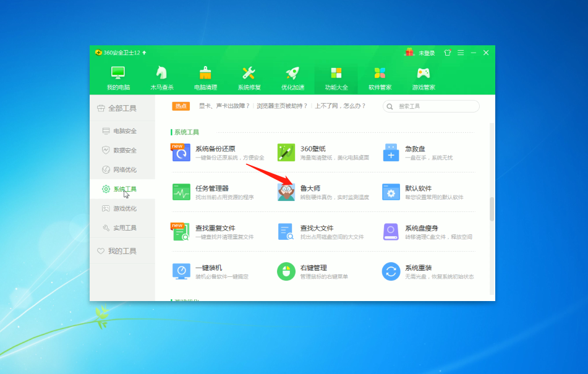The image size is (588, 374).
Task: Open 游戏管家 gamepad icon
Action: point(424,73)
